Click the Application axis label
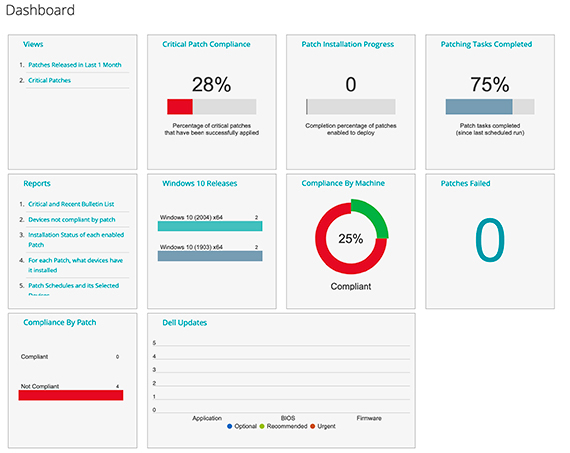This screenshot has height=453, width=570. [x=207, y=418]
